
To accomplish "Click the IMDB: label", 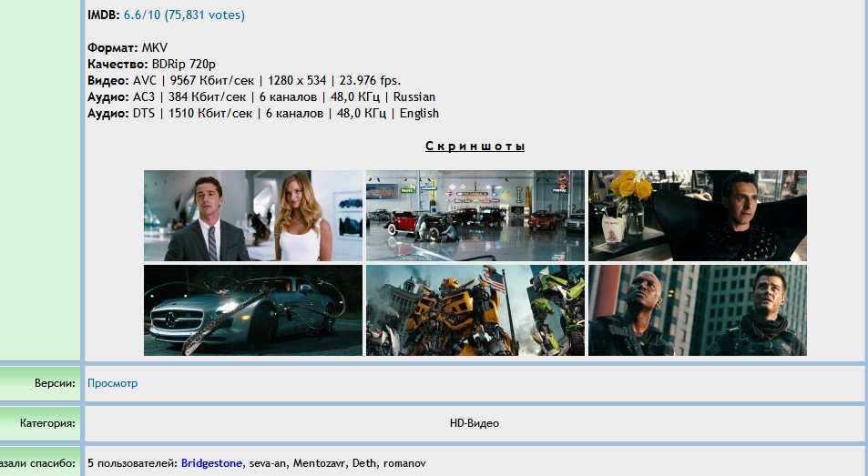I will coord(104,15).
